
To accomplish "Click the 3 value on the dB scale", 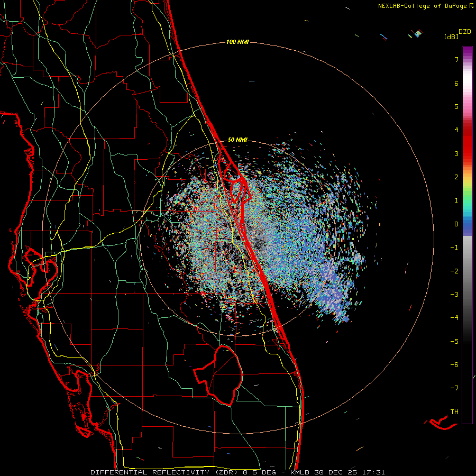I will coord(456,153).
